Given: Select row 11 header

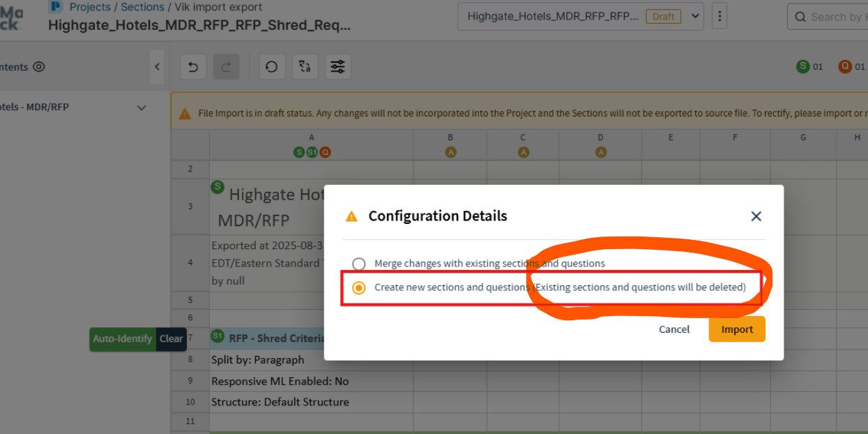Looking at the screenshot, I should click(x=190, y=421).
